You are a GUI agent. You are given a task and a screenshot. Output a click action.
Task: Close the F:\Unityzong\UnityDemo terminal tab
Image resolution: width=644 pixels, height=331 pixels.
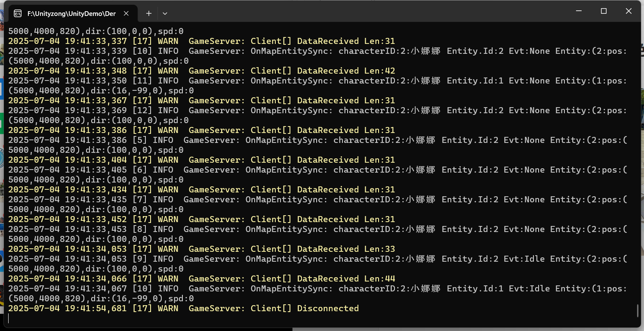pyautogui.click(x=126, y=14)
